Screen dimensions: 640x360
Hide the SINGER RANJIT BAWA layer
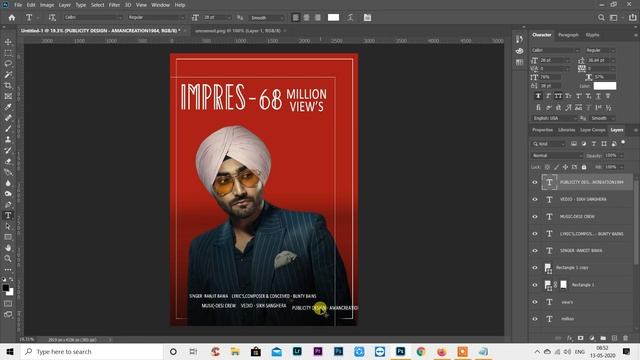coord(535,251)
